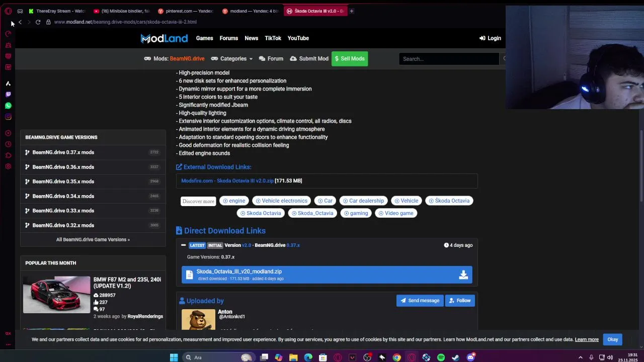This screenshot has width=644, height=362.
Task: Select the engine tag
Action: pyautogui.click(x=234, y=201)
